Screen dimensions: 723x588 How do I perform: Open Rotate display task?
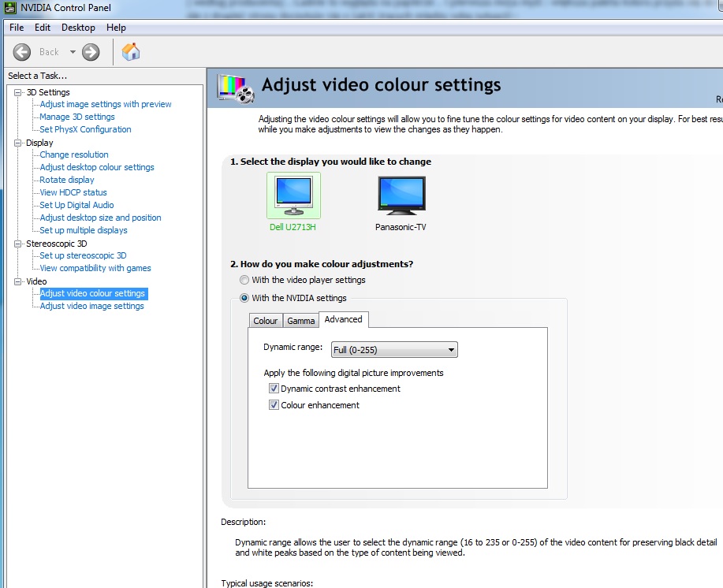click(x=67, y=180)
